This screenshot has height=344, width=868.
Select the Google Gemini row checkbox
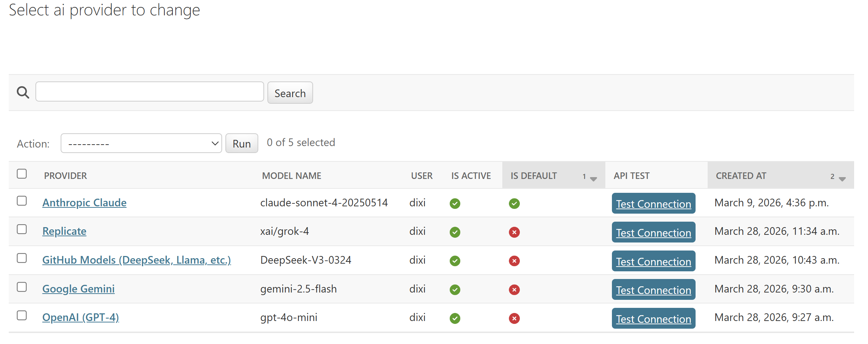(x=22, y=287)
